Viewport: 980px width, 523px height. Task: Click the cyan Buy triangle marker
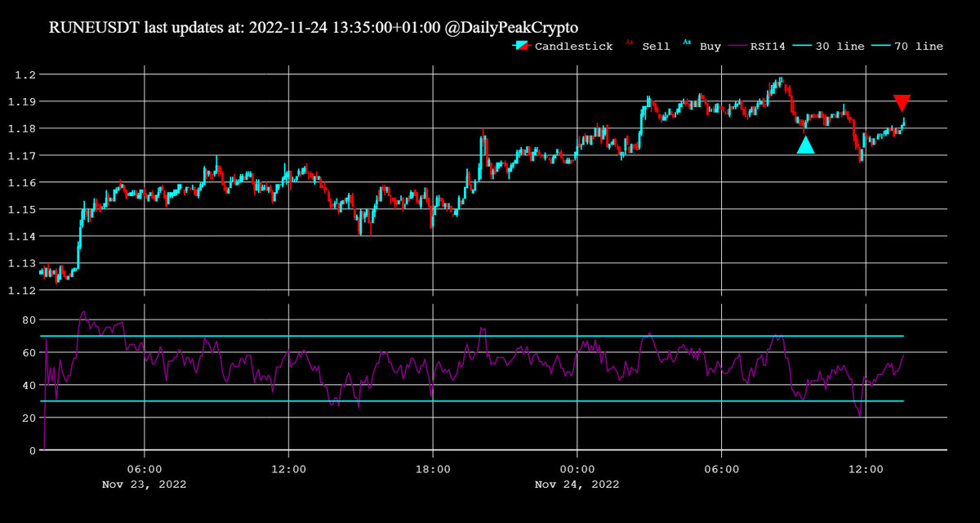[x=806, y=145]
